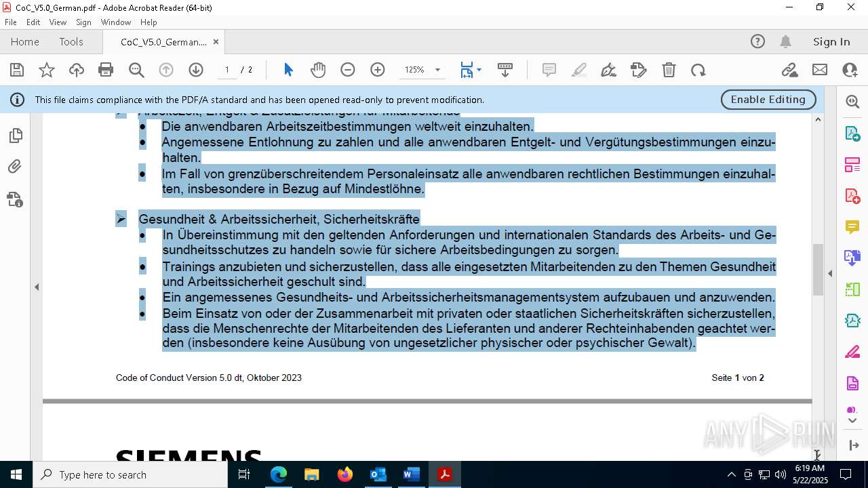Open the page thumbnails panel
Image resolution: width=868 pixels, height=488 pixels.
point(15,136)
